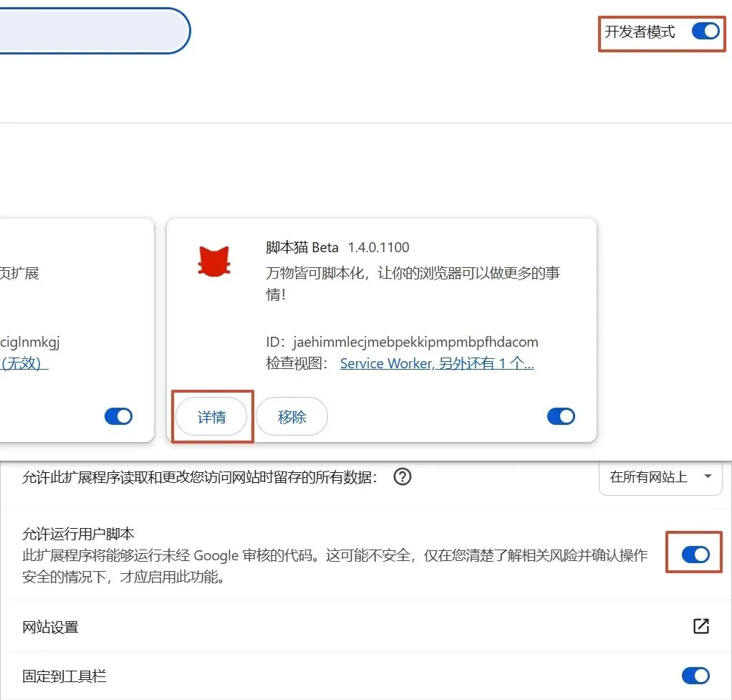Click the help question mark icon
The image size is (732, 700).
[x=403, y=476]
